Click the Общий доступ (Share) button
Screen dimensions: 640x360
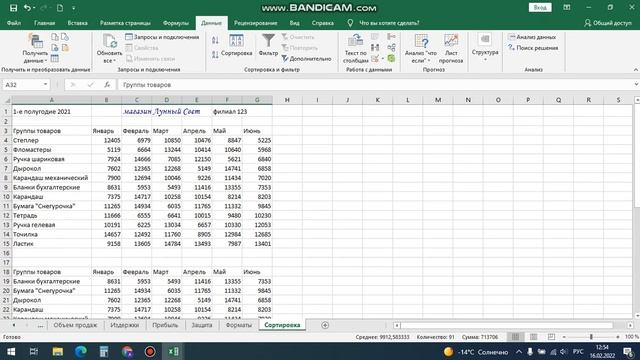608,23
